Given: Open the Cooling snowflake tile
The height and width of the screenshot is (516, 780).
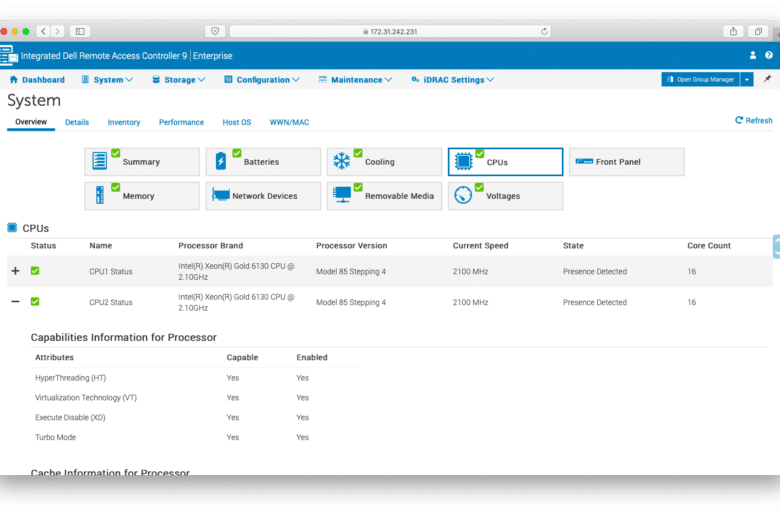Looking at the screenshot, I should point(384,162).
